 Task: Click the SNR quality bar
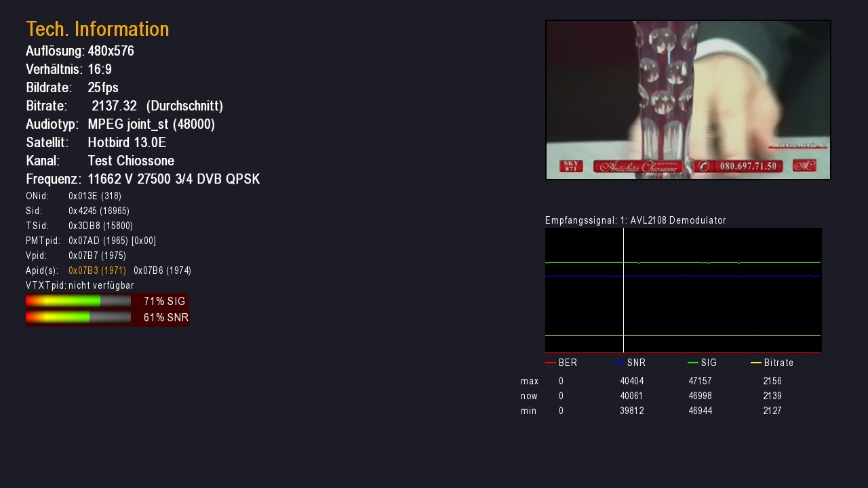(x=78, y=317)
